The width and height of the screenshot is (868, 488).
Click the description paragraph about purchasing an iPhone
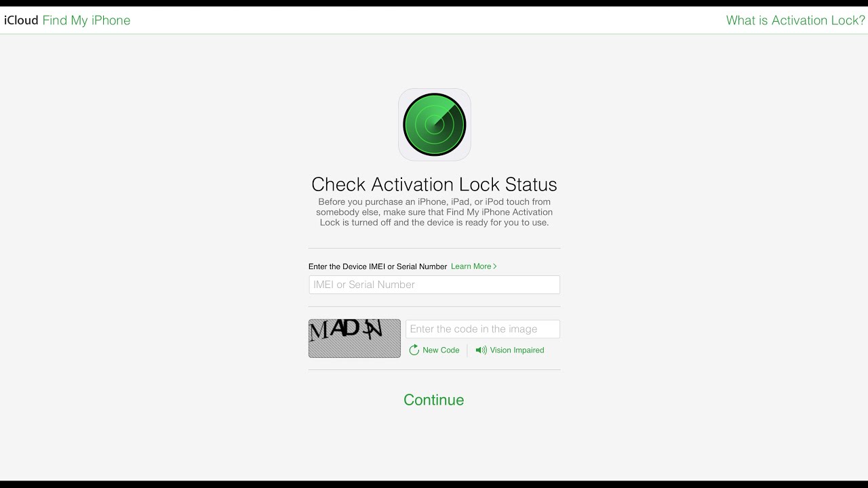click(x=434, y=212)
